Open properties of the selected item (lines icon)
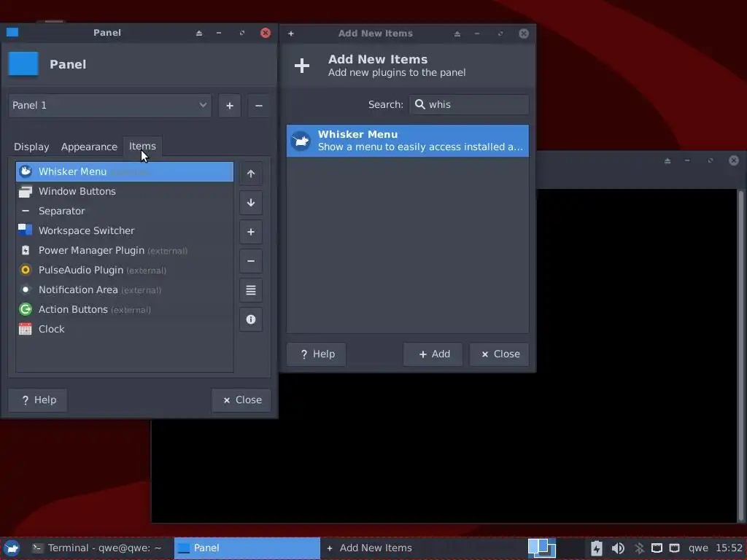The image size is (747, 560). click(251, 290)
